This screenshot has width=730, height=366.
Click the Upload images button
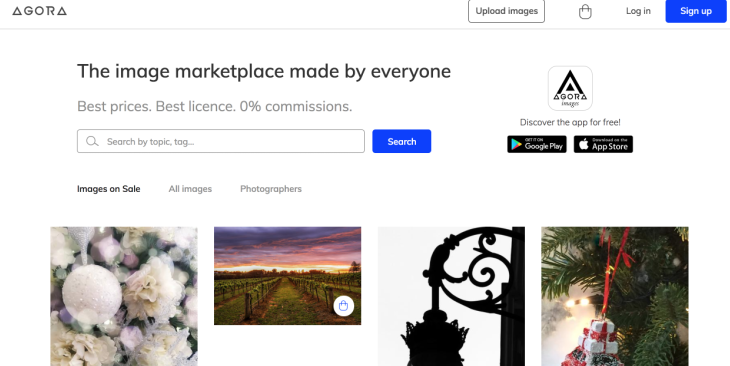coord(507,11)
